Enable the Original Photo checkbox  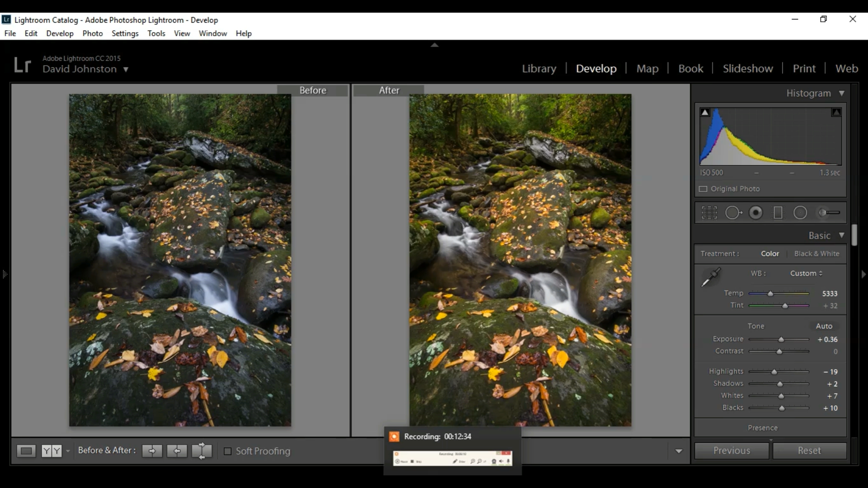703,188
